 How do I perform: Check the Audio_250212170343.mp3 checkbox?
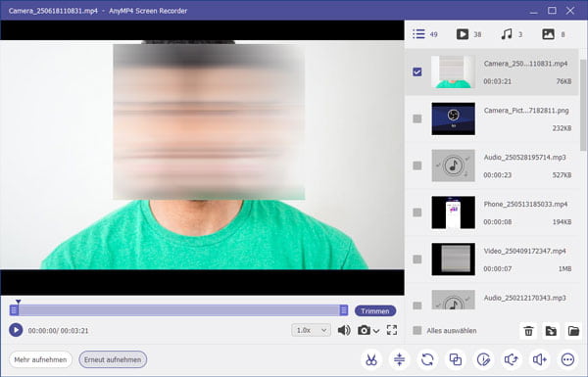pos(417,306)
